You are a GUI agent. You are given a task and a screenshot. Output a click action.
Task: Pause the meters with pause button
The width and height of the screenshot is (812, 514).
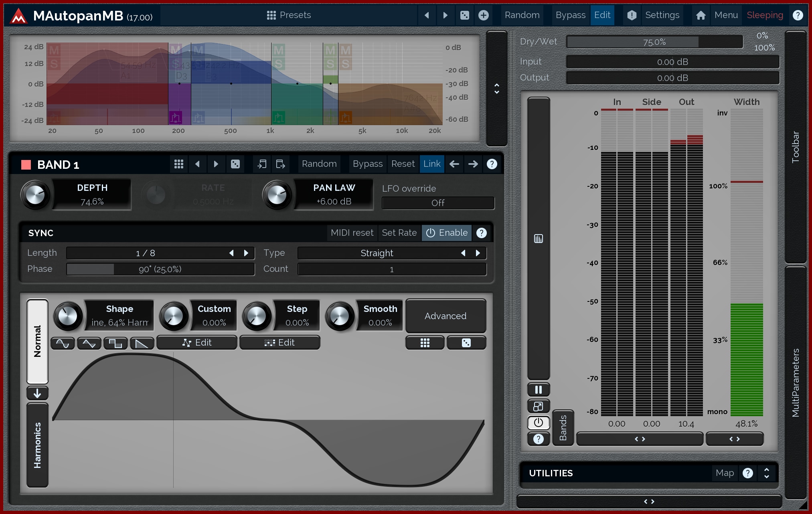pos(538,390)
